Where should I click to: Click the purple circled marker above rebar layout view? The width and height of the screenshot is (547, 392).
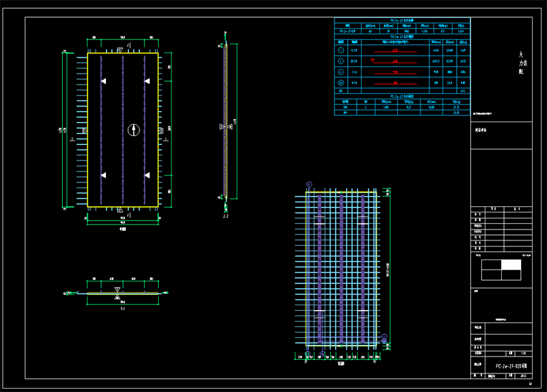tap(309, 184)
